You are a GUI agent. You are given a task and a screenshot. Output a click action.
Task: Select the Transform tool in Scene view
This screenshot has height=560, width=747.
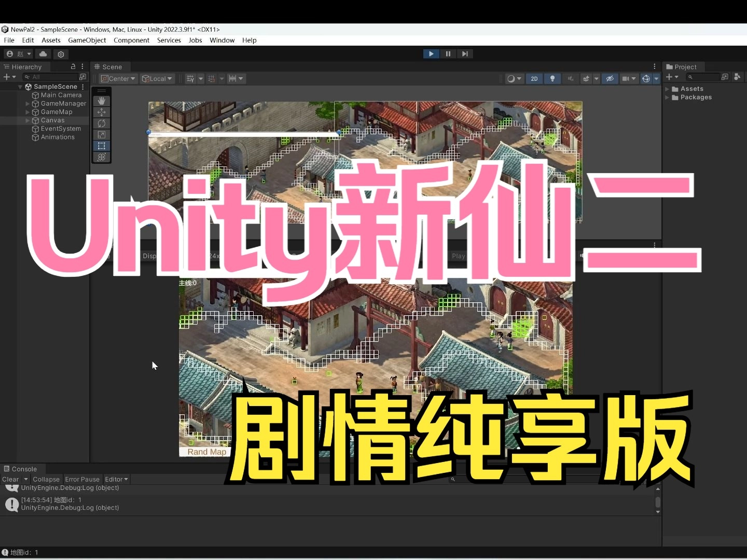[102, 157]
